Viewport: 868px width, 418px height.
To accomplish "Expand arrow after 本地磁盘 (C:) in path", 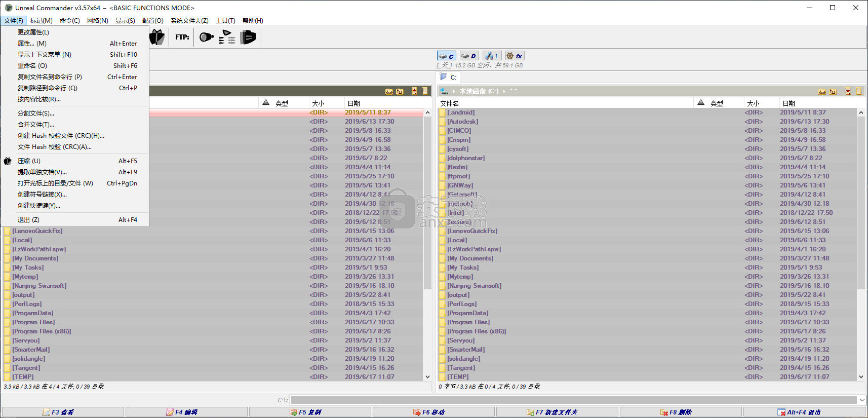I will click(x=504, y=92).
